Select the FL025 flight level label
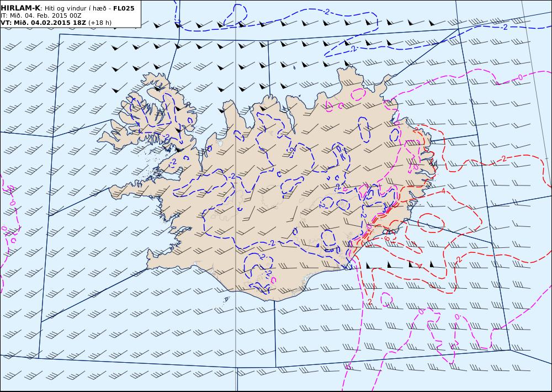 coord(124,8)
